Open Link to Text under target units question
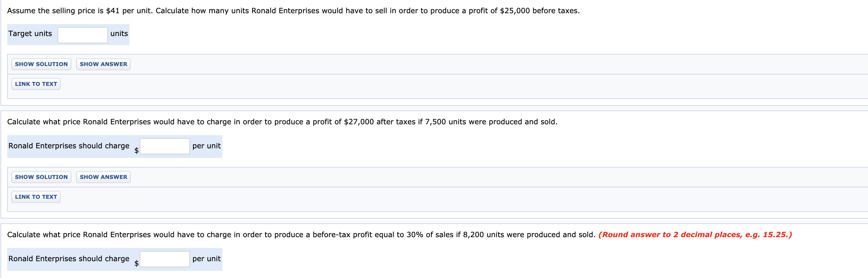This screenshot has height=278, width=868. (x=36, y=84)
